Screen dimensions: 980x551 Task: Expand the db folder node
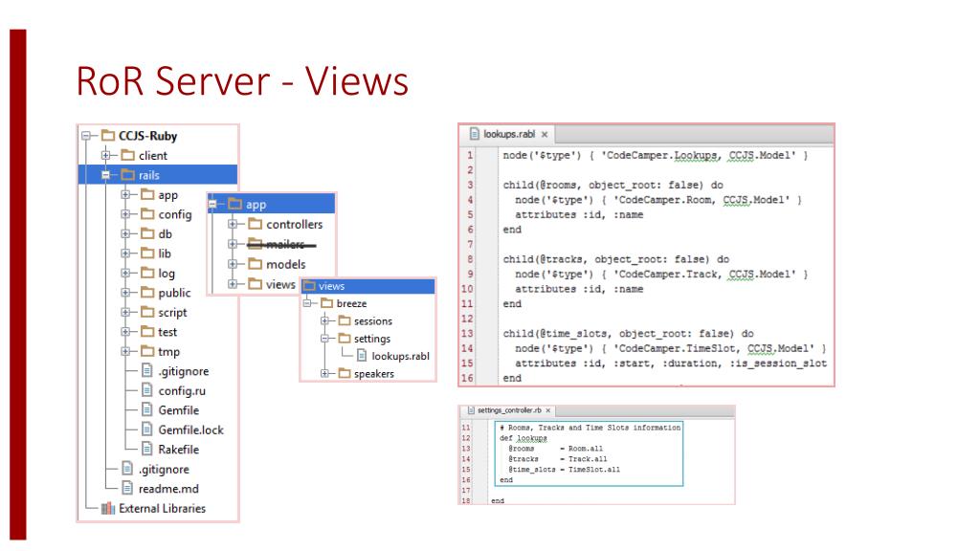click(x=125, y=233)
